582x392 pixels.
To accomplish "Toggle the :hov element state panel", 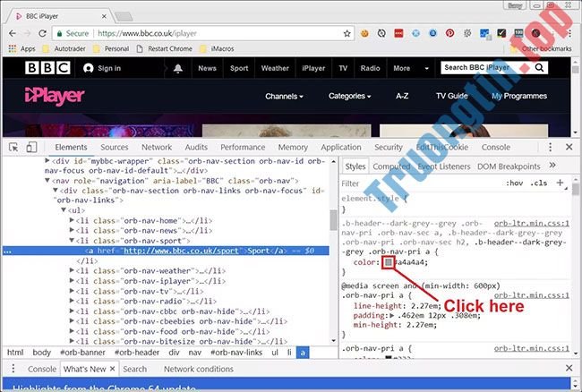I will pos(514,183).
